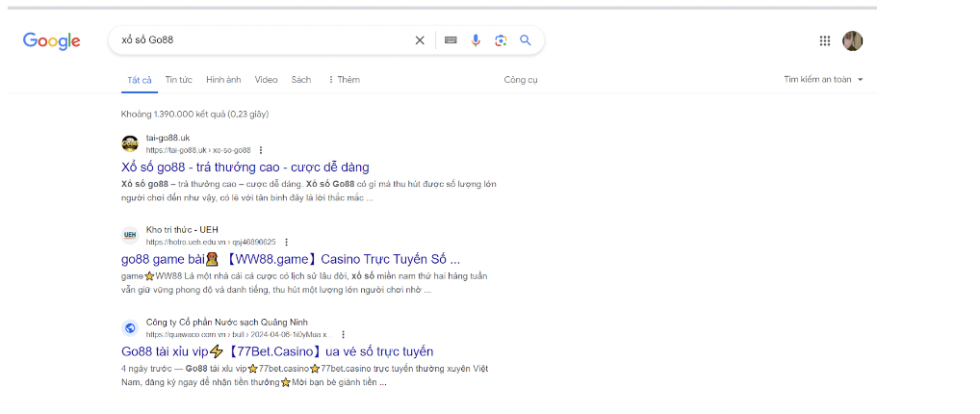
Task: Click the tai-go88.uk site favicon
Action: pyautogui.click(x=130, y=143)
